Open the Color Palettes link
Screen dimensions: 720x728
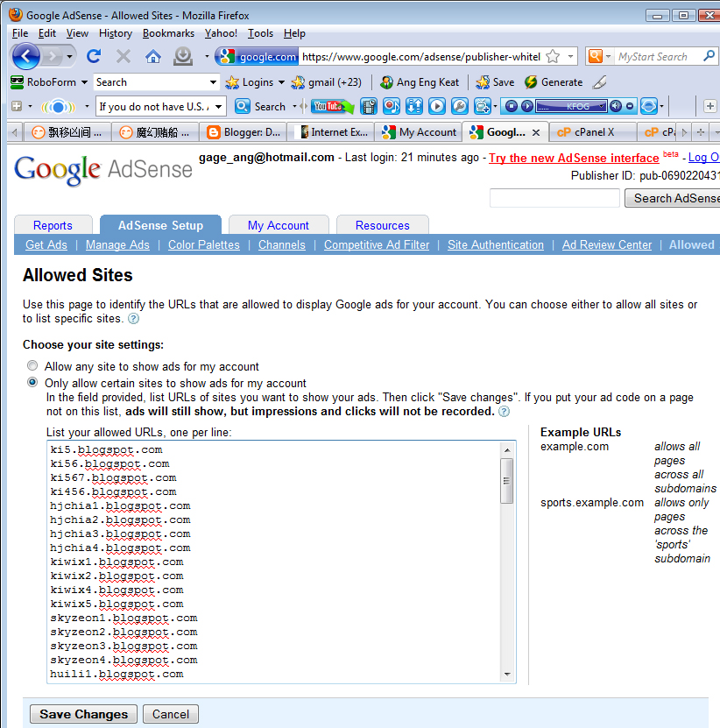204,244
